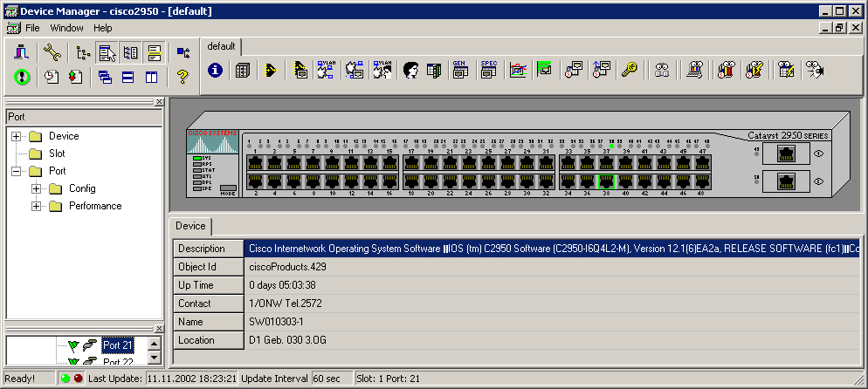
Task: Click the port list scroll down arrow
Action: [154, 359]
